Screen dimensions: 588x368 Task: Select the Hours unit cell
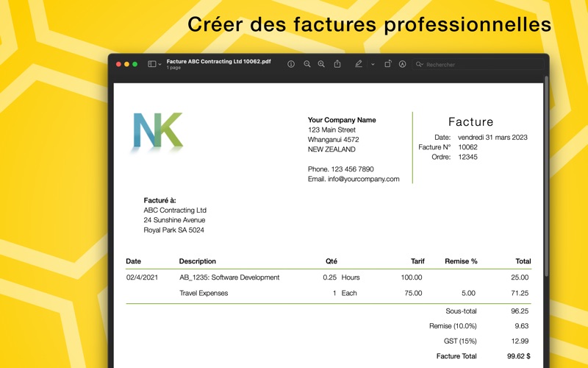[x=351, y=277]
